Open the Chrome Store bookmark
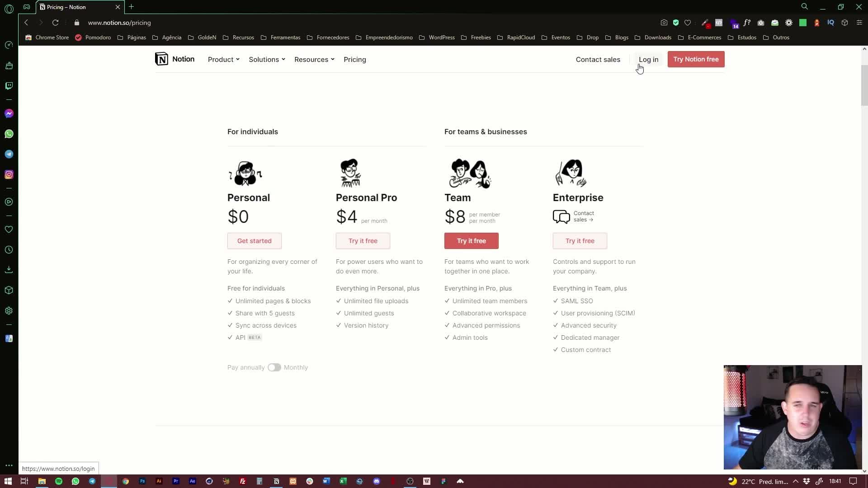This screenshot has width=868, height=488. coord(47,38)
